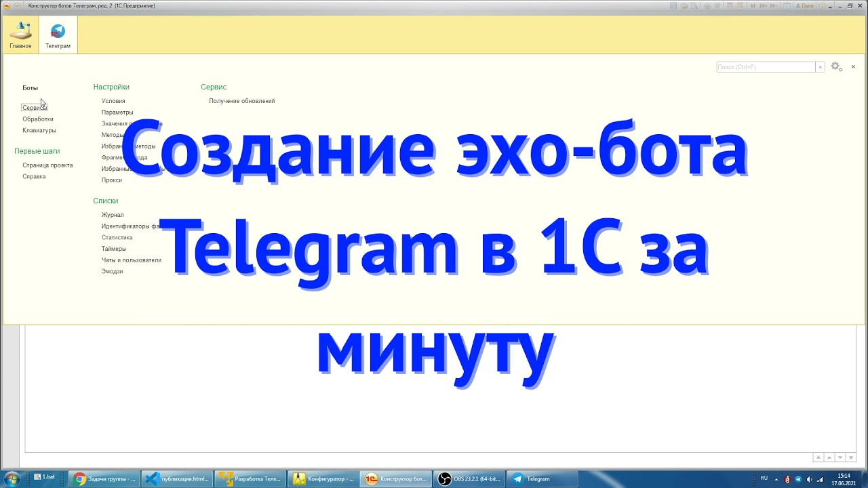The image size is (868, 488).
Task: Click the M memory button
Action: pos(753,5)
